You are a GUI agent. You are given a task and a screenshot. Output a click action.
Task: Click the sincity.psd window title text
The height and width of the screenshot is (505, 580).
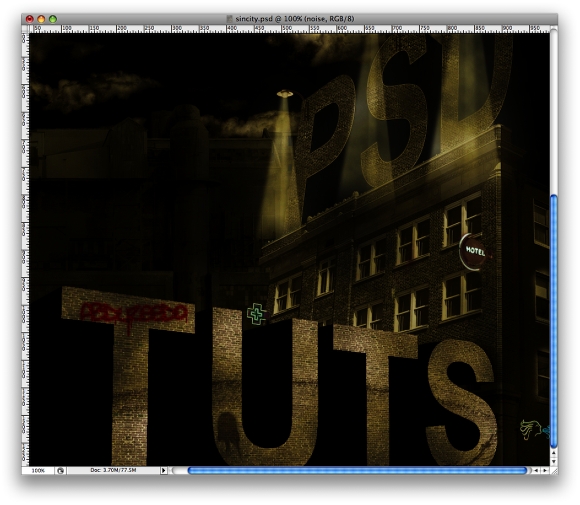tap(295, 18)
